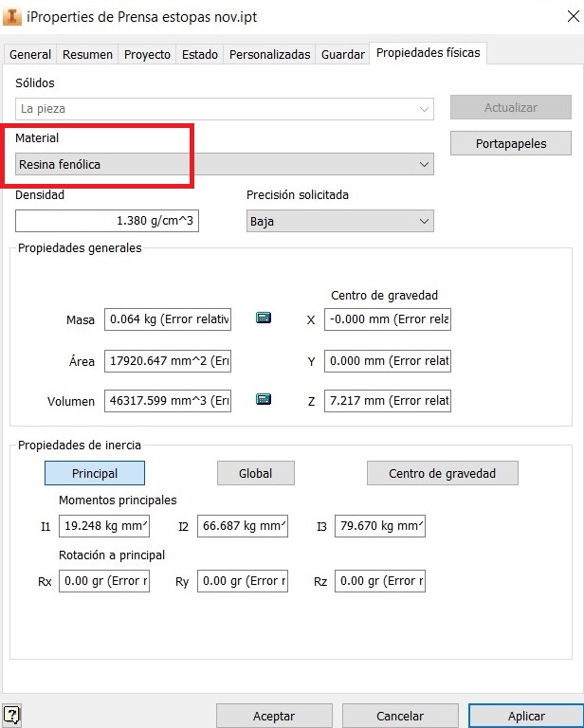Image resolution: width=584 pixels, height=728 pixels.
Task: Click the Cancelar button
Action: coord(400,716)
